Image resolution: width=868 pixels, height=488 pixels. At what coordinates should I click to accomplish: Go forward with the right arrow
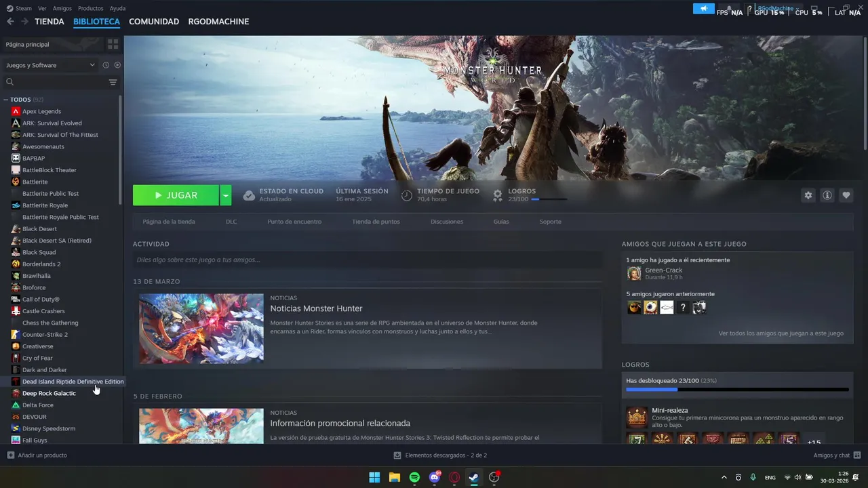pos(24,22)
